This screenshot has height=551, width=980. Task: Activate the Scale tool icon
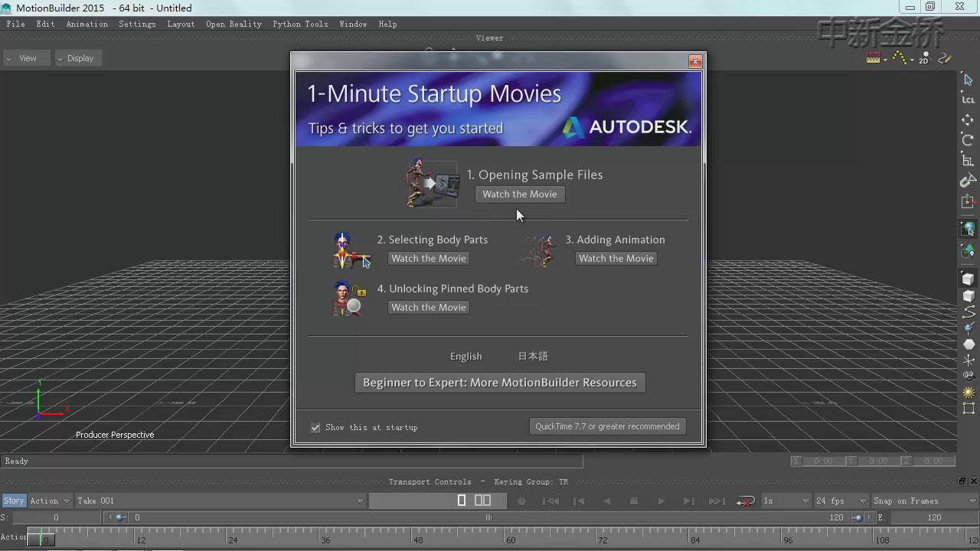968,161
